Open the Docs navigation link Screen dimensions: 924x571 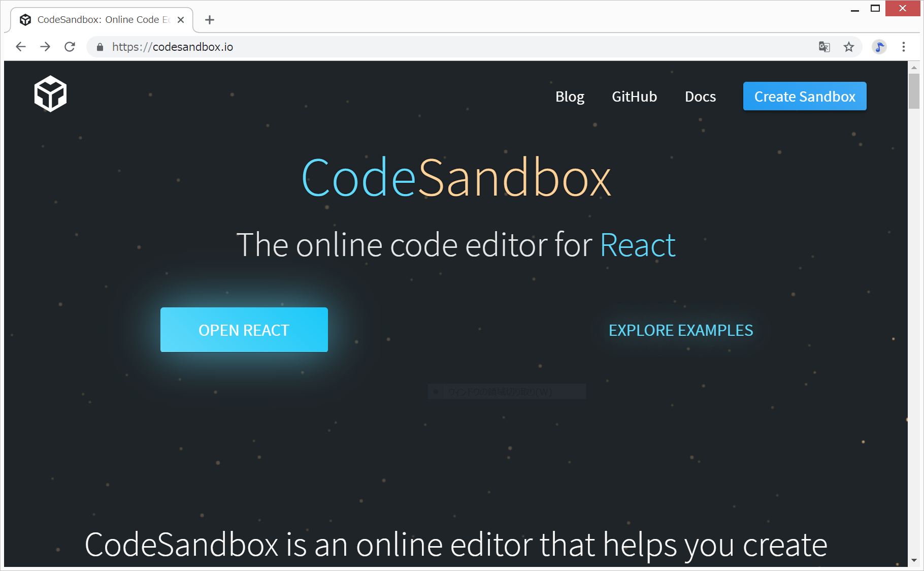click(x=700, y=97)
